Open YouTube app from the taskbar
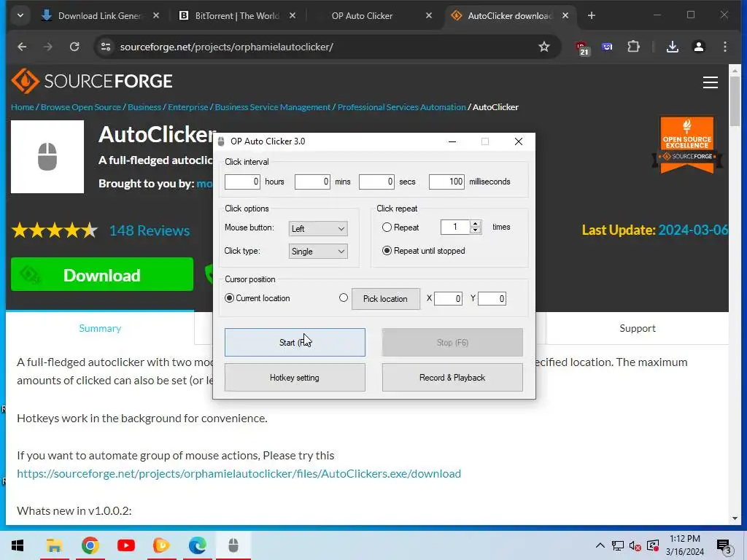Image resolution: width=747 pixels, height=560 pixels. pos(125,545)
